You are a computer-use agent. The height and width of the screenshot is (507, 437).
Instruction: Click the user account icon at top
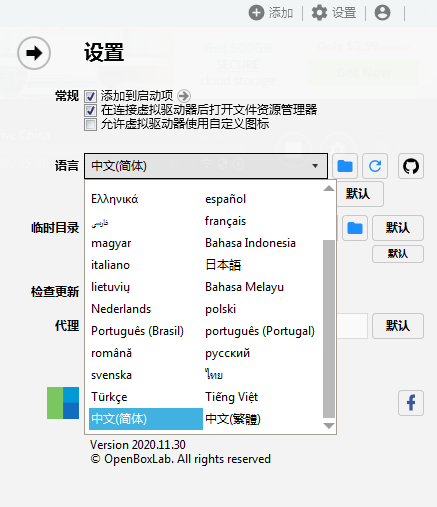382,13
